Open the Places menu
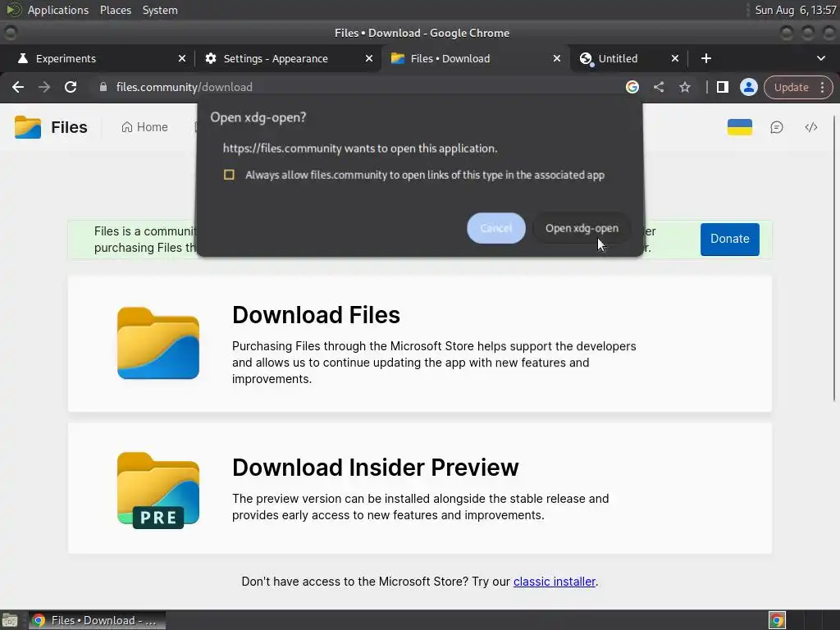840x630 pixels. point(116,10)
